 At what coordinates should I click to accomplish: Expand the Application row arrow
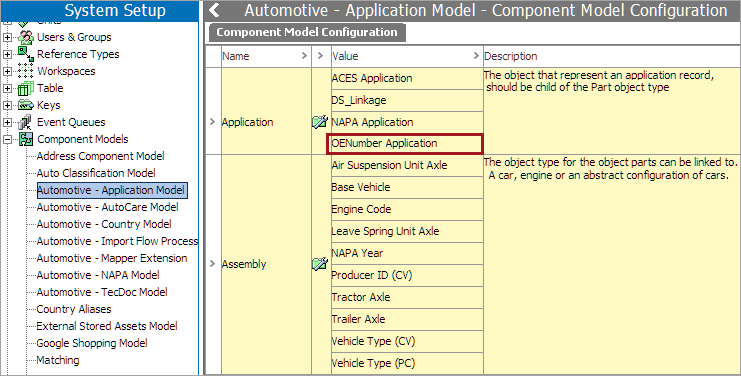point(212,122)
